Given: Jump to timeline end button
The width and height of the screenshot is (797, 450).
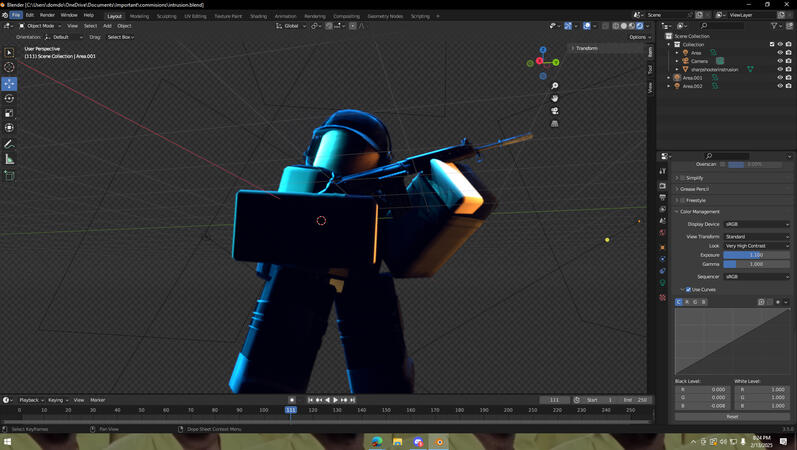Looking at the screenshot, I should [x=352, y=400].
